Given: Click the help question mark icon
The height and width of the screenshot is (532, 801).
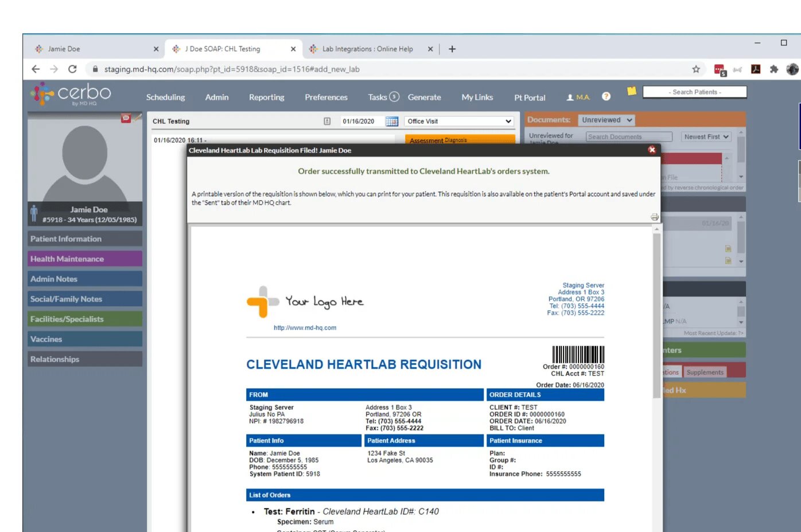Looking at the screenshot, I should tap(606, 96).
